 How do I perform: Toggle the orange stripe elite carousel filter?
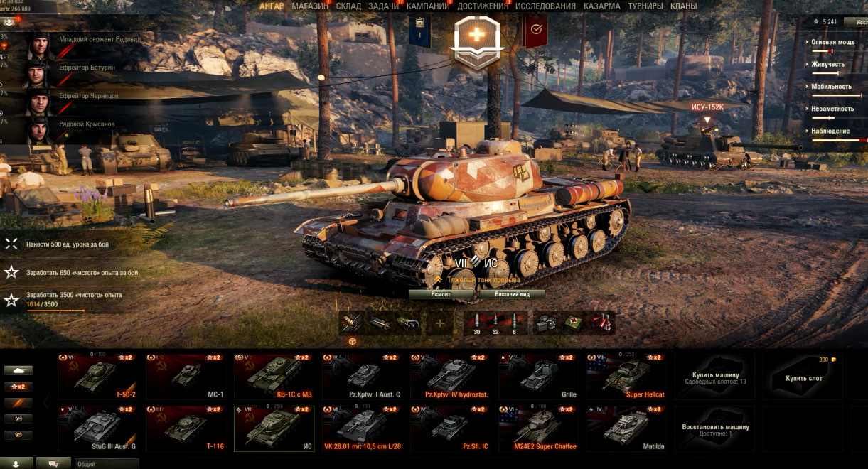[x=18, y=403]
